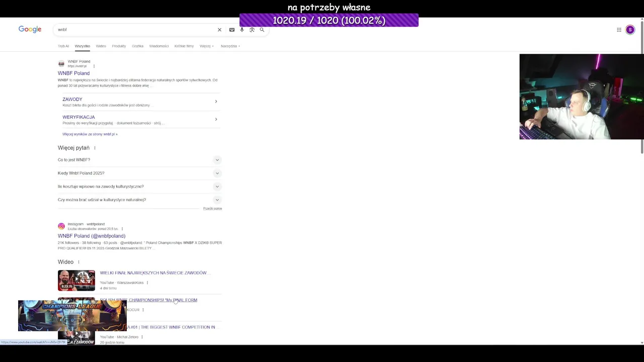Select the Wszystko tab

[83, 46]
